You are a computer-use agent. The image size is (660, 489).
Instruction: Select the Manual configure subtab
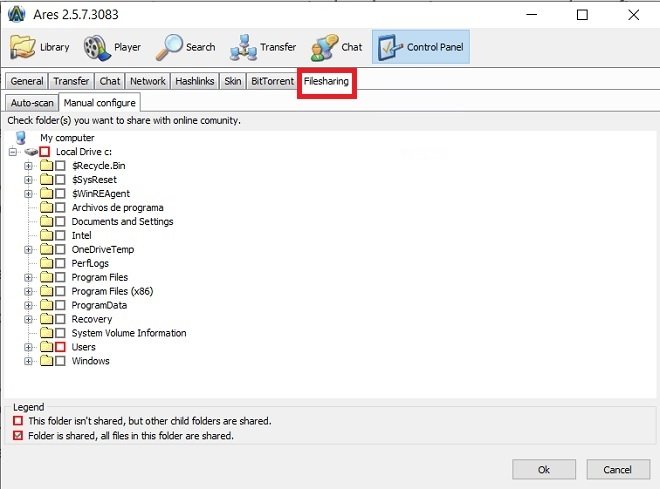pos(100,103)
